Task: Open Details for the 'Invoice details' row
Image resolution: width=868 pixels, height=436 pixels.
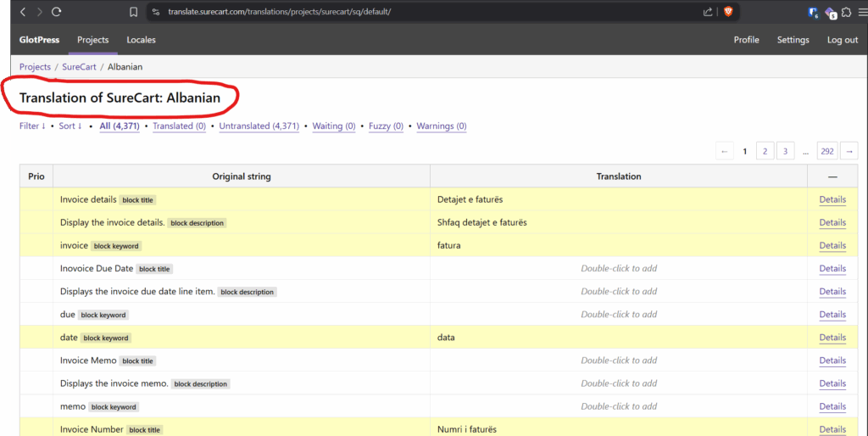Action: click(832, 200)
